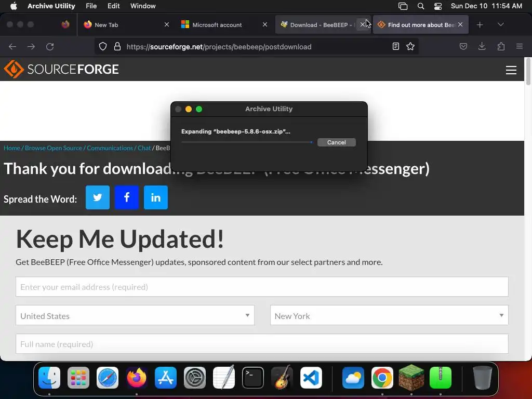Open the File menu
The height and width of the screenshot is (399, 532).
pyautogui.click(x=91, y=6)
